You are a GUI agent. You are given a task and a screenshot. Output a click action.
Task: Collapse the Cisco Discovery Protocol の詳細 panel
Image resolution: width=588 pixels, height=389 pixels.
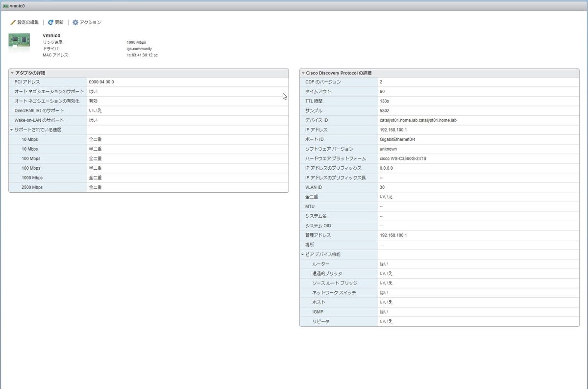tap(303, 73)
